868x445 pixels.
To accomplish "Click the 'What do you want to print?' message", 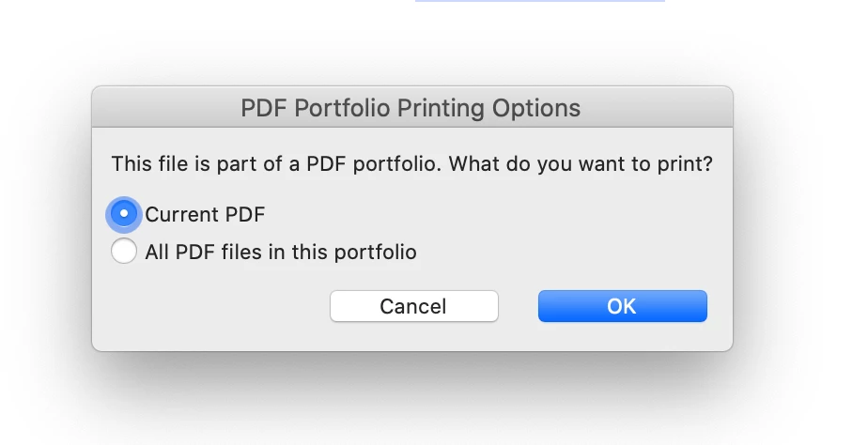I will coord(580,163).
